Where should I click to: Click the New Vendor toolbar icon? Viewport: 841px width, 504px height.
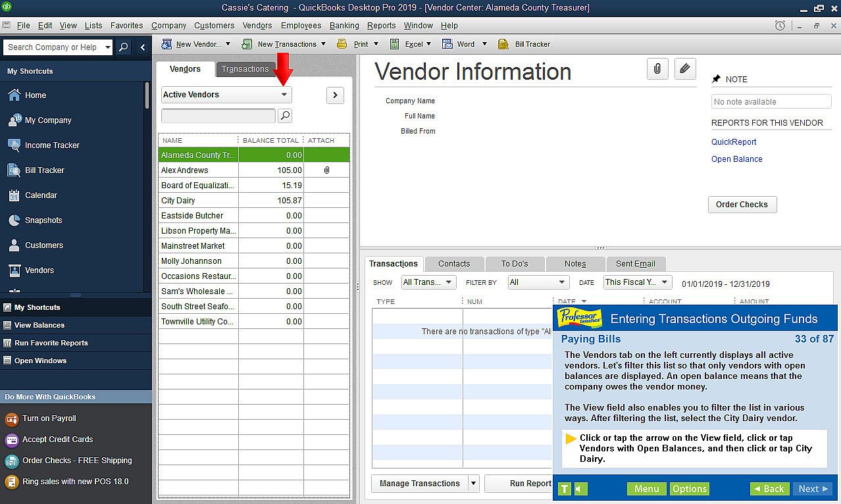[166, 44]
